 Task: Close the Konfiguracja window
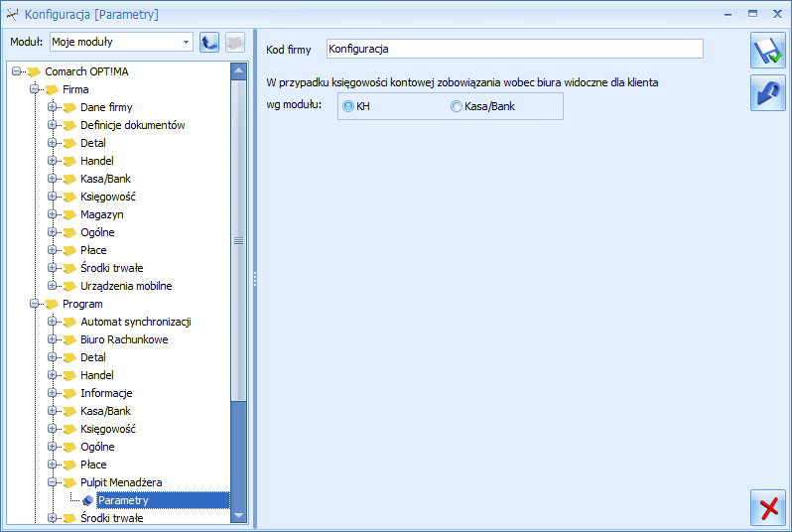click(777, 14)
